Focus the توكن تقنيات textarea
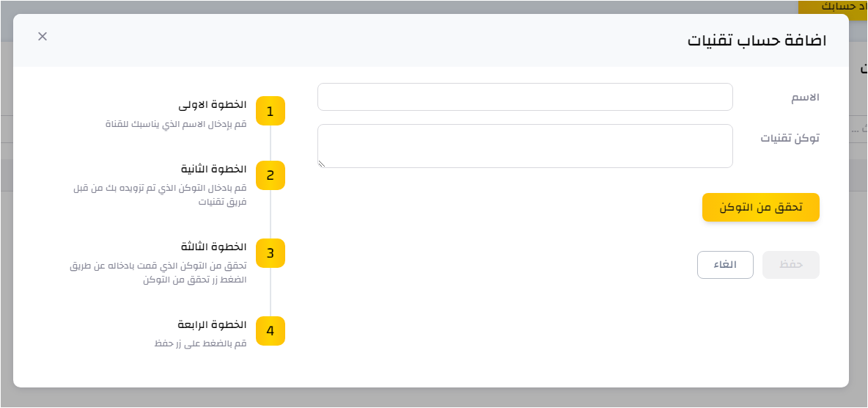868x408 pixels. (x=525, y=146)
